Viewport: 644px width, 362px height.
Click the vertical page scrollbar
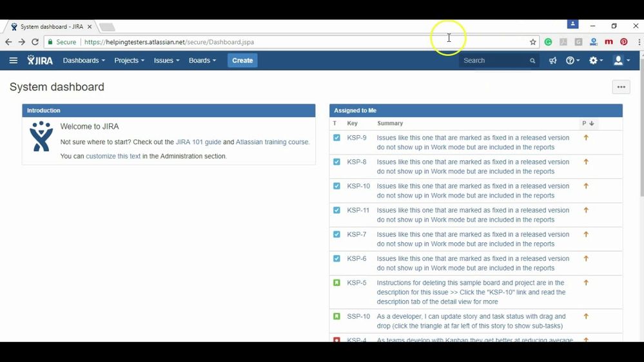(x=641, y=128)
